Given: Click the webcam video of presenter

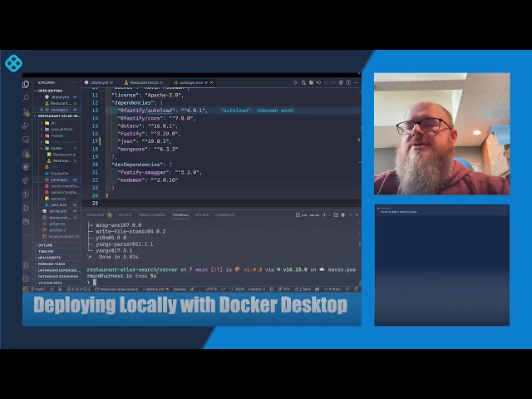Looking at the screenshot, I should coord(441,134).
